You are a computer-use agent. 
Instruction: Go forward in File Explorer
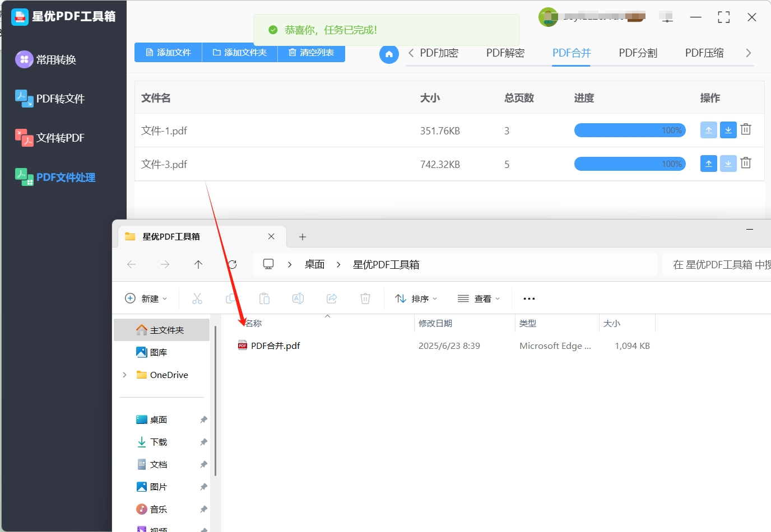(165, 264)
